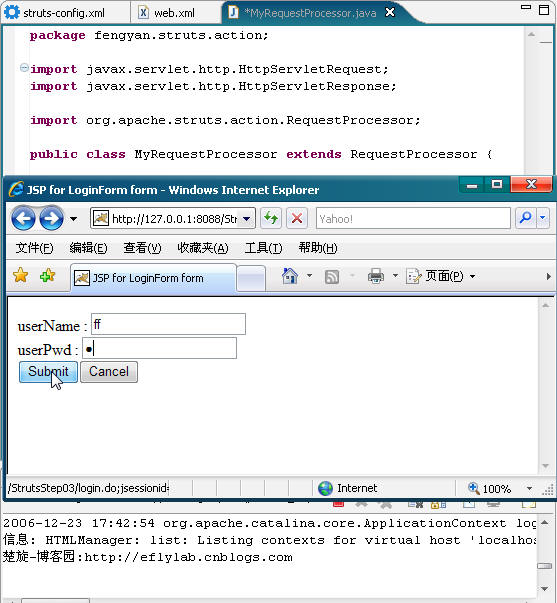Open the 收藏夹(A) menu
This screenshot has height=603, width=557.
(203, 248)
